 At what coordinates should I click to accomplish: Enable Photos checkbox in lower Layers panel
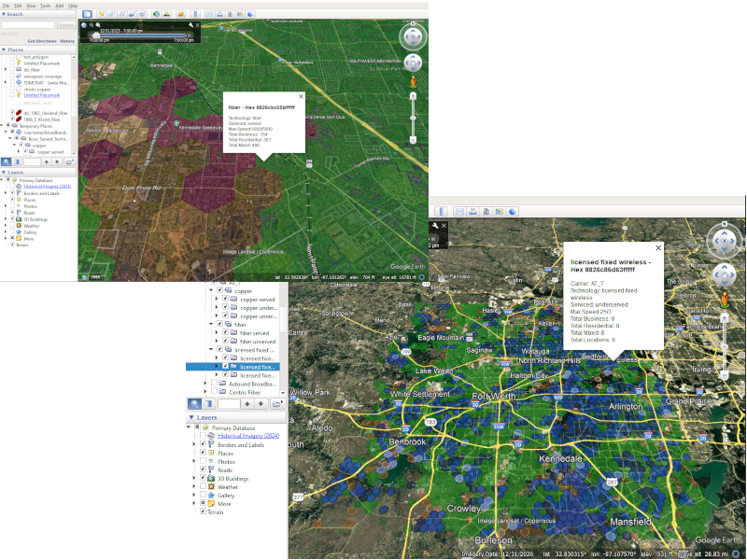tap(203, 461)
